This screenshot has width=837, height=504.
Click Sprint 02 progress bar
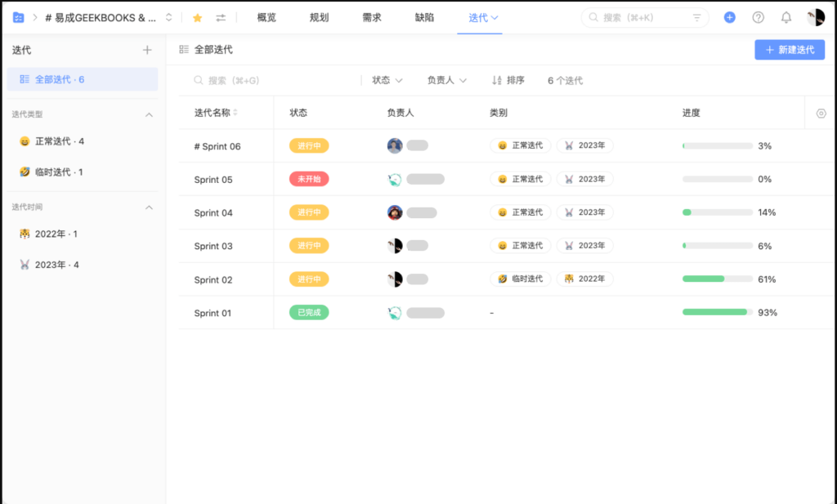[x=717, y=279]
